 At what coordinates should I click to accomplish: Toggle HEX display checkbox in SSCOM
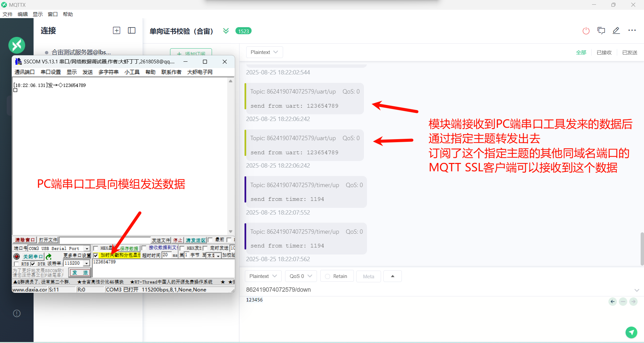[x=96, y=248]
